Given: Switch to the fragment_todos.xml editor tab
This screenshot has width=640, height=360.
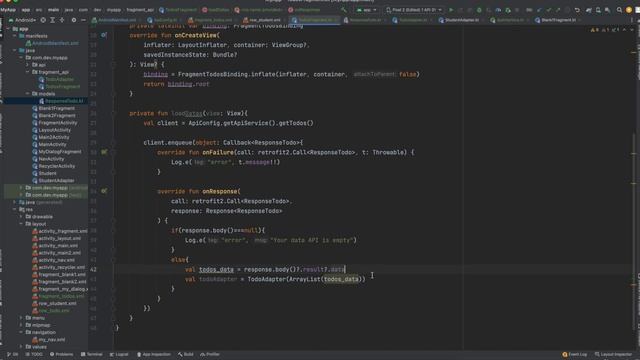Looking at the screenshot, I should click(212, 20).
